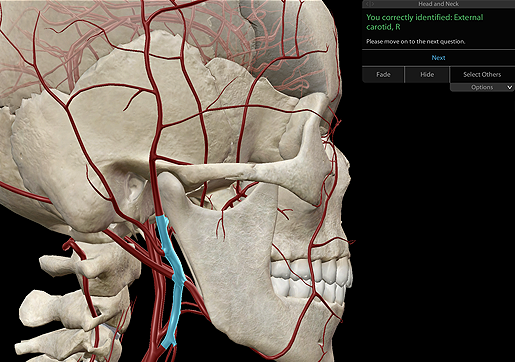Click the 'You correctly identified: External carotid, R' text
Viewport: 515px width, 362px height.
(424, 22)
